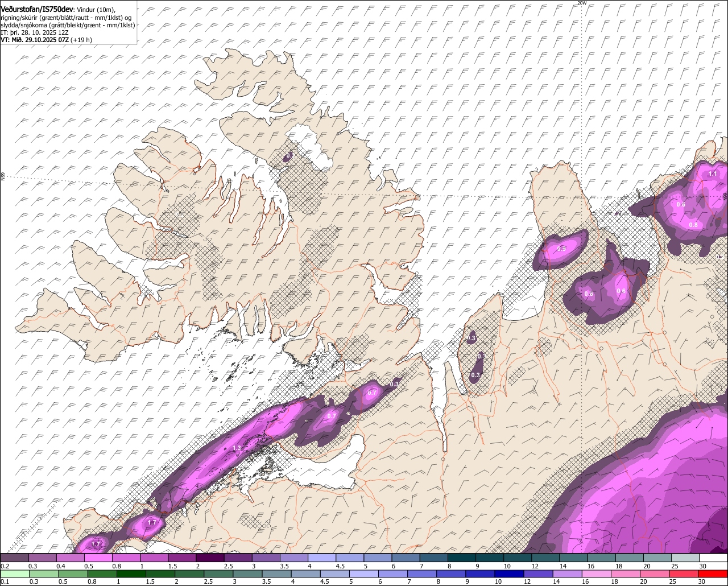Select the darkest green 1–1.5 rain scale swatch
Viewport: 728px width, 586px height.
131,573
